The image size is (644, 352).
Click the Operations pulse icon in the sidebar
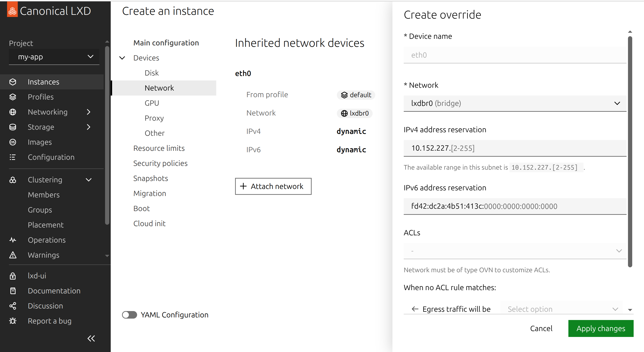click(x=13, y=240)
